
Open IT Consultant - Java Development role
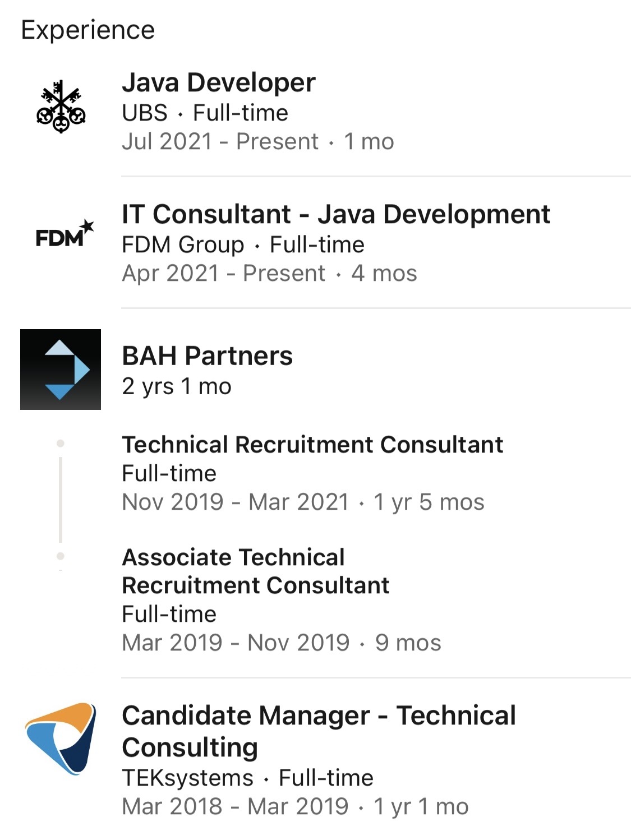(x=335, y=215)
